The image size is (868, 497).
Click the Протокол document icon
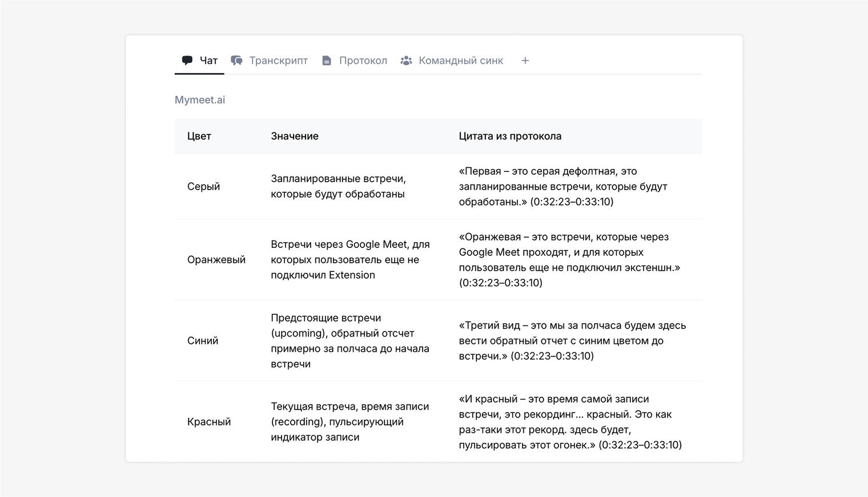(x=327, y=61)
